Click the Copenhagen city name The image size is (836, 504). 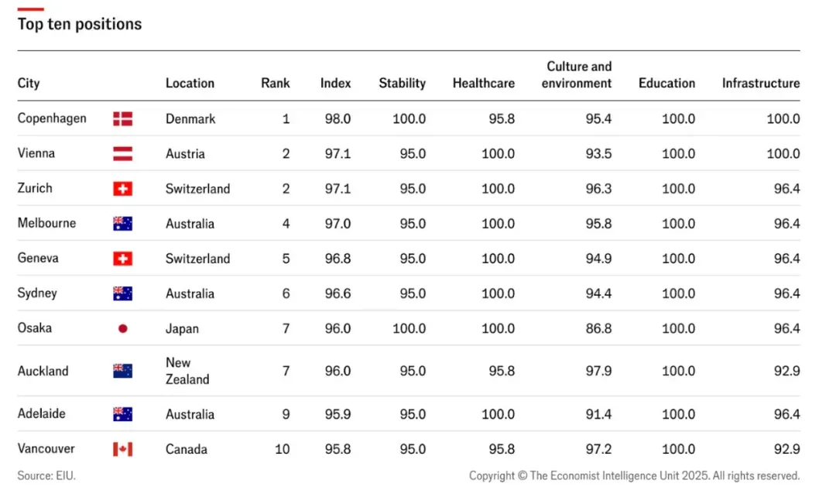52,118
